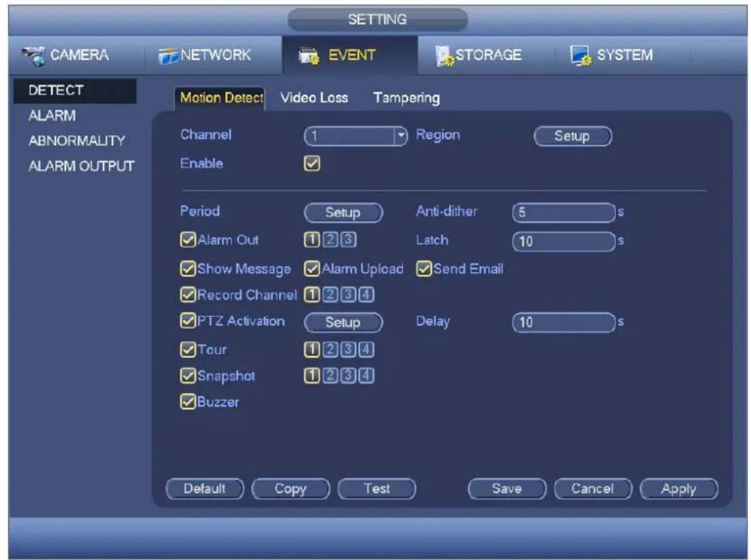Select Alarm Out channel 1

pos(311,239)
